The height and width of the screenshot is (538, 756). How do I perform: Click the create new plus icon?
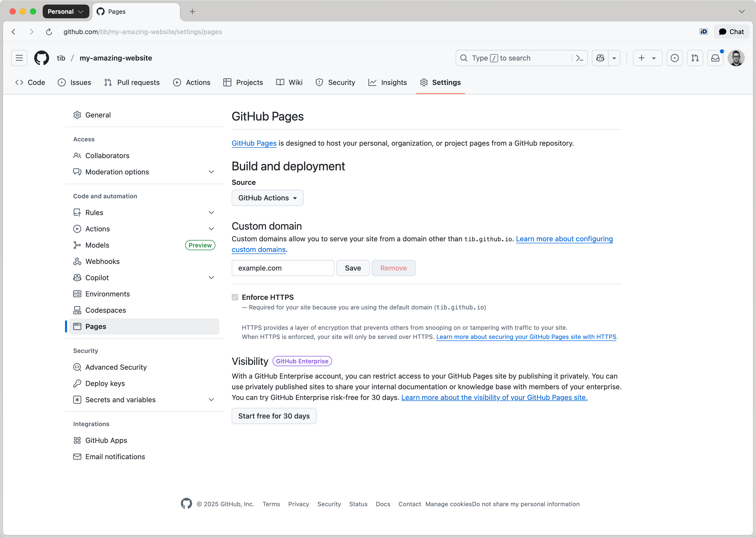coord(641,58)
